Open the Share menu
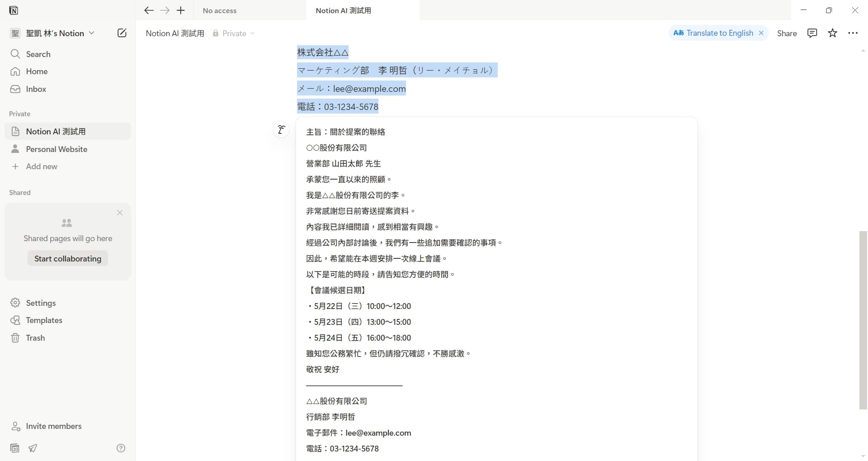868x461 pixels. tap(787, 33)
